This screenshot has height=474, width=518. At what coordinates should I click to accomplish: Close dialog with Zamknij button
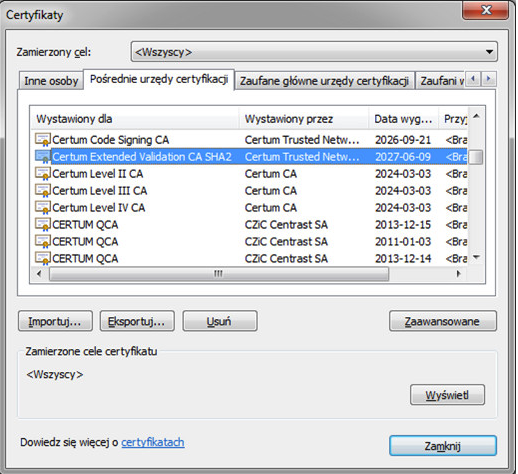pos(443,446)
